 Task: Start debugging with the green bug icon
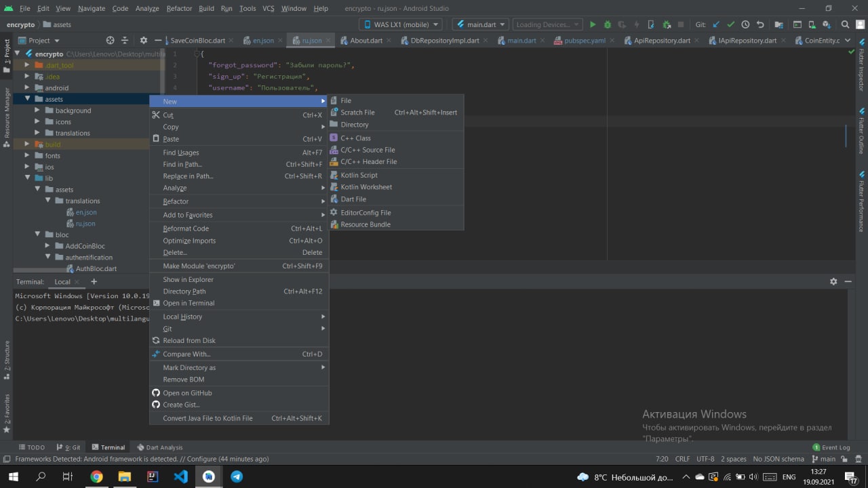(608, 24)
